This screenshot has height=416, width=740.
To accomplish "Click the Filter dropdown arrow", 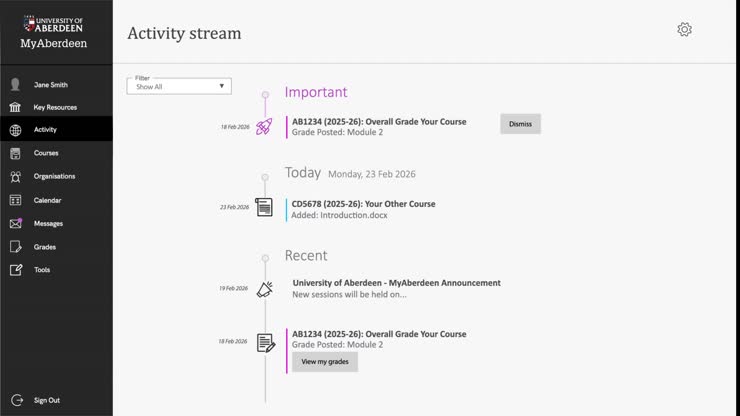I will click(221, 86).
